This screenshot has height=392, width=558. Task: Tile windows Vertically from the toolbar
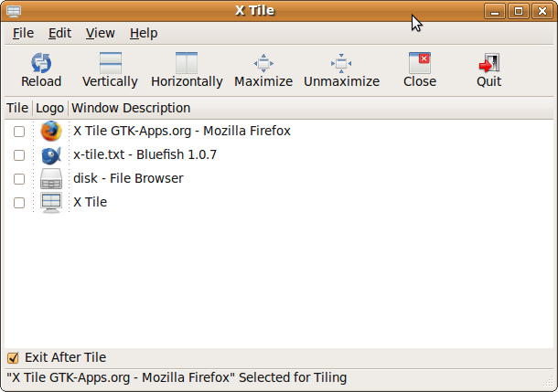111,63
